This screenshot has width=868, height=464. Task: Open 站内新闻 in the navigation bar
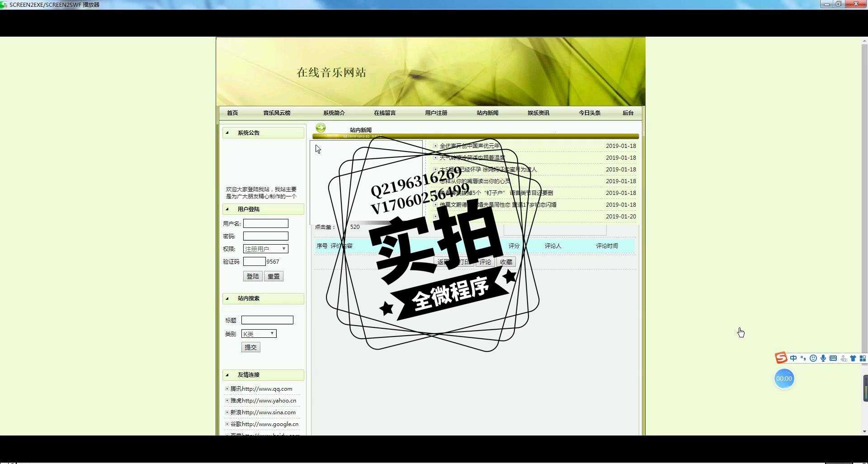(x=487, y=113)
